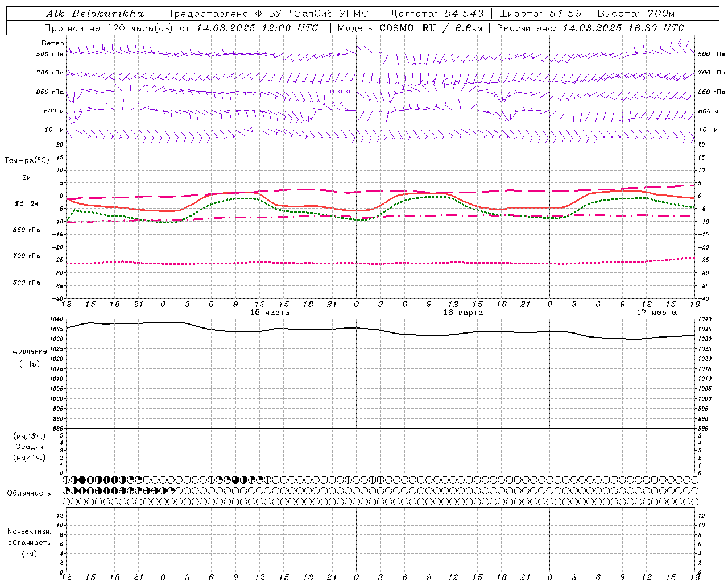Click the Давление panel label
The height and width of the screenshot is (582, 728).
(30, 351)
